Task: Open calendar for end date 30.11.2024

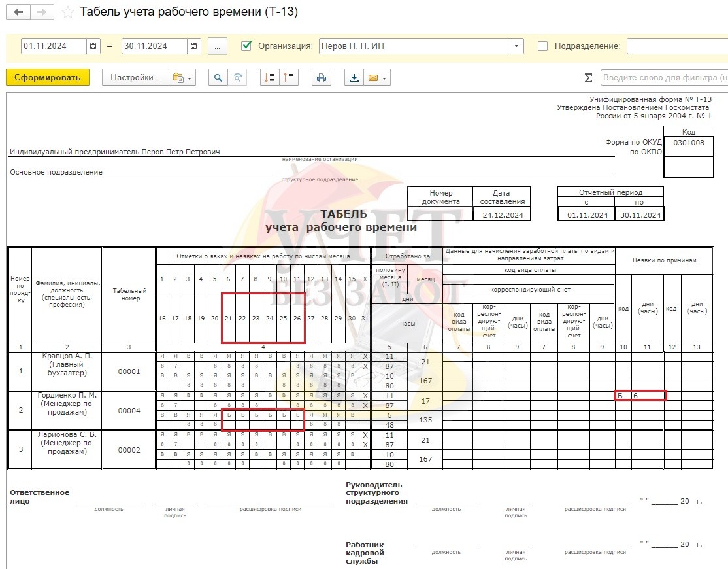Action: [x=194, y=46]
